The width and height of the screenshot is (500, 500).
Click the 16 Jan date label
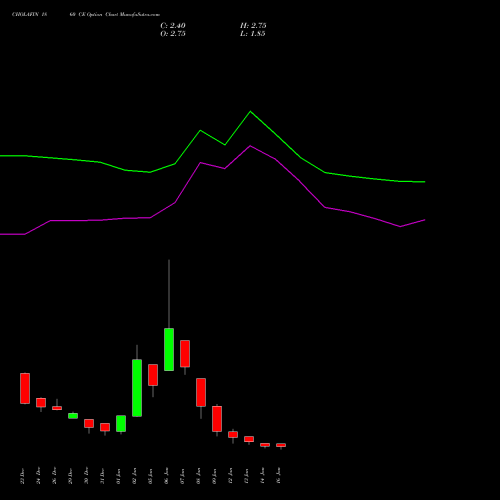coord(278,475)
